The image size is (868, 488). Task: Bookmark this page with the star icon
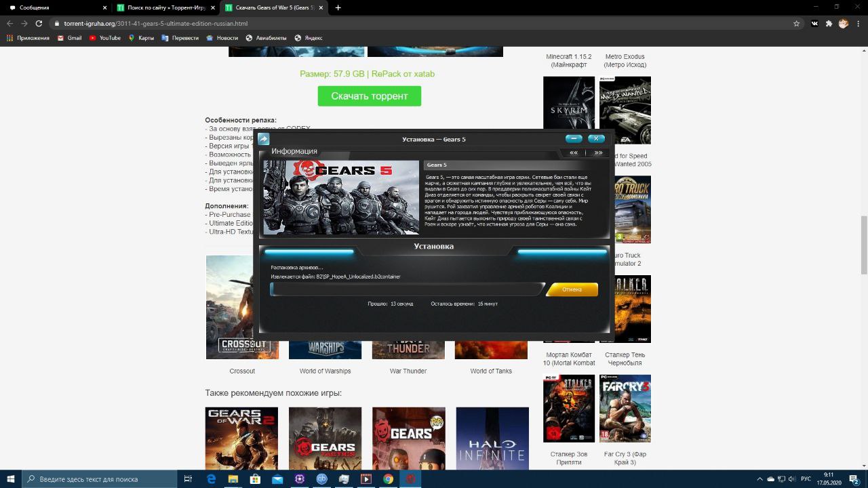(796, 23)
